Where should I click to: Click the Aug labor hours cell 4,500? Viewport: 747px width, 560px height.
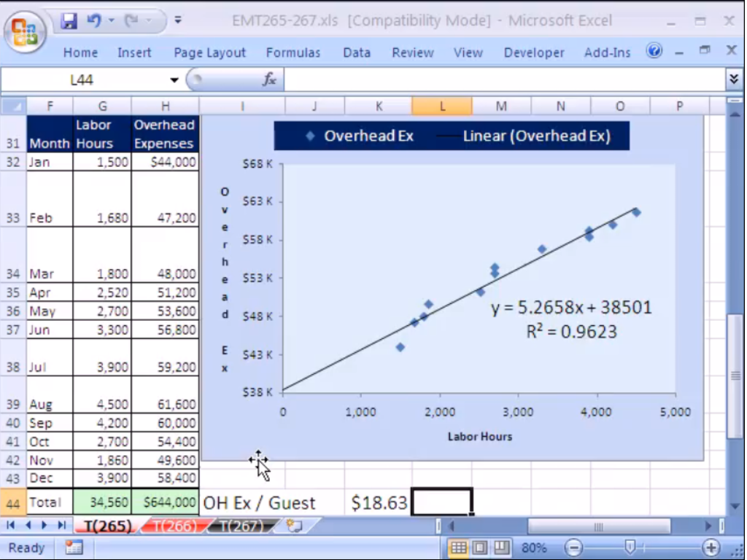pyautogui.click(x=102, y=394)
